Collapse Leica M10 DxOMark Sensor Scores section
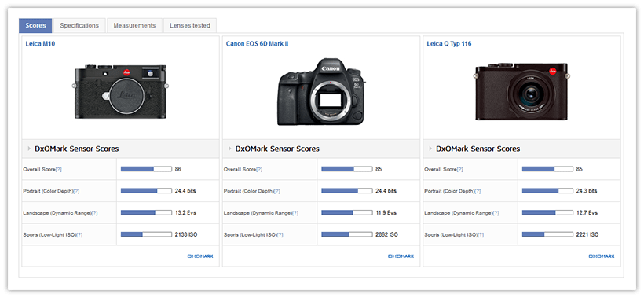The height and width of the screenshot is (298, 644). coord(29,149)
